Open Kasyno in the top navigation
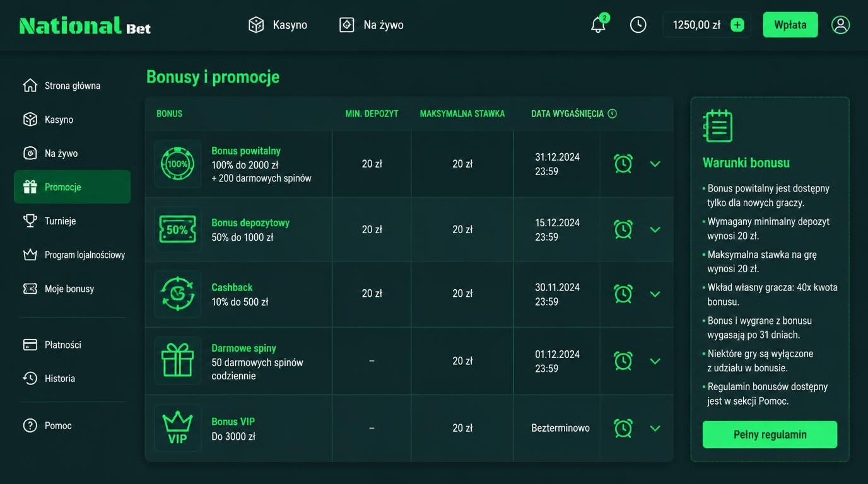868x484 pixels. (x=278, y=25)
